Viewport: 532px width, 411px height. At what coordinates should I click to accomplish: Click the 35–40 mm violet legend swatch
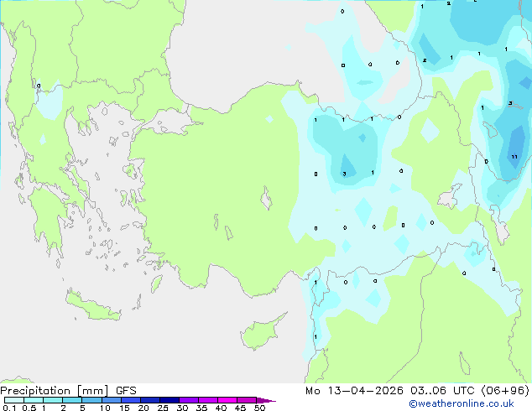(208, 400)
